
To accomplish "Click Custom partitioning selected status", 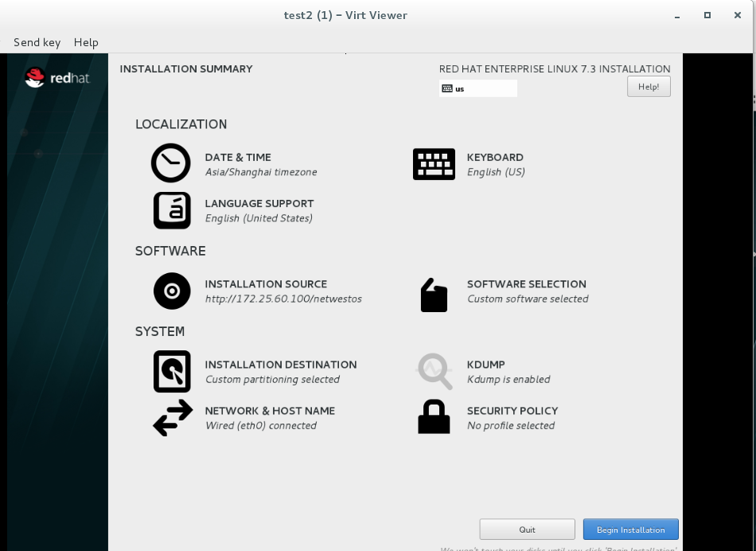I will click(272, 380).
